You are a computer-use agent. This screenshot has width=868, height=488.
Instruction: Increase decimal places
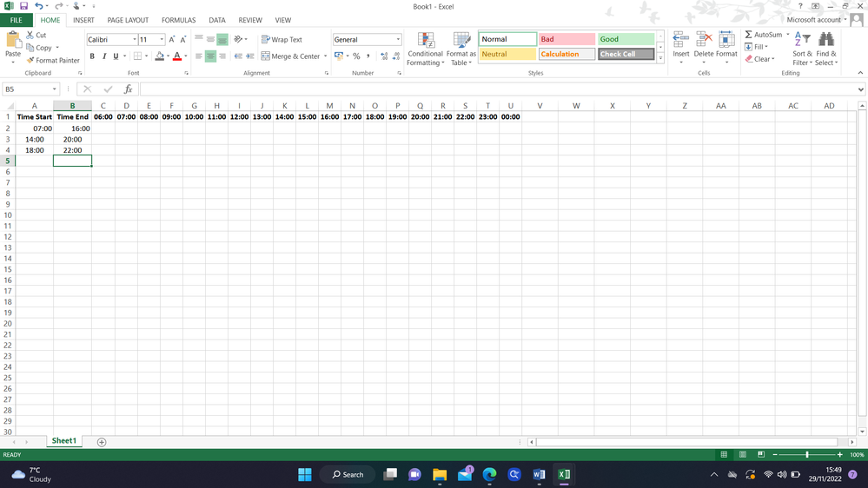(384, 56)
